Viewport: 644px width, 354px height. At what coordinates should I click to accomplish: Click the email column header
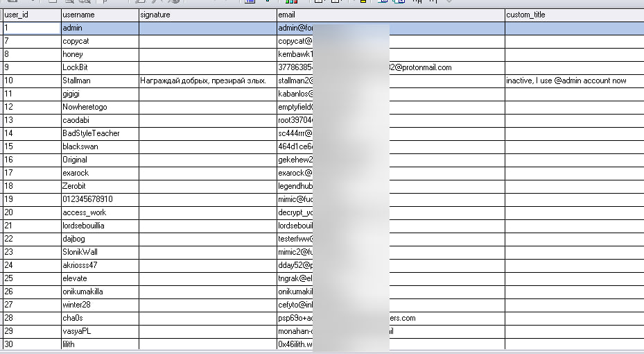tap(391, 15)
